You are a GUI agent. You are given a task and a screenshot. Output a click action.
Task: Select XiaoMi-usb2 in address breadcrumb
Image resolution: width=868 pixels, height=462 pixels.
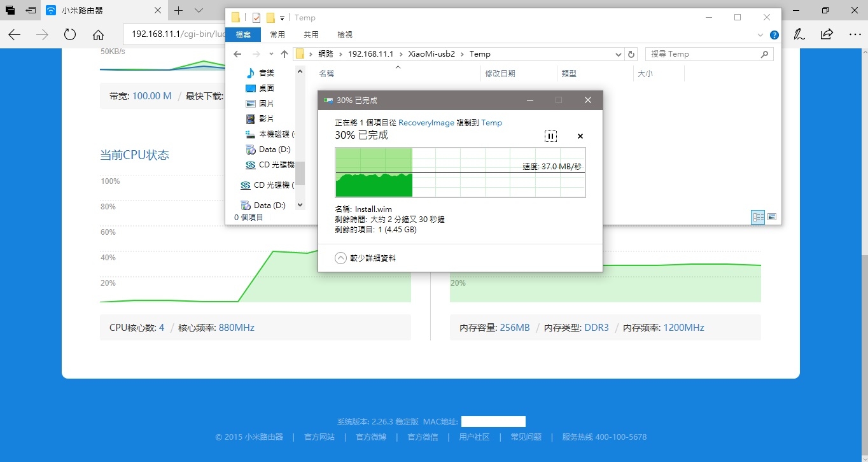pyautogui.click(x=431, y=54)
